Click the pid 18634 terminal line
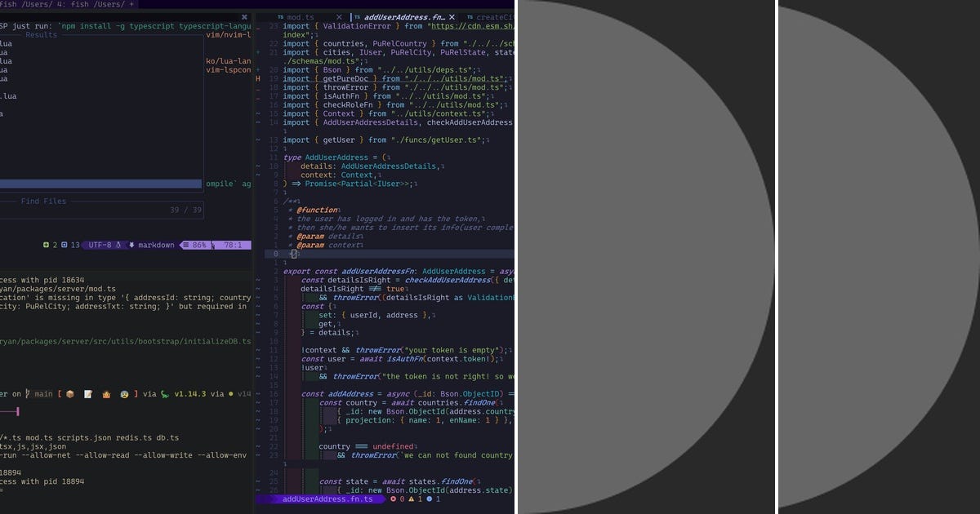Screen dimensions: 980x514 pos(42,280)
